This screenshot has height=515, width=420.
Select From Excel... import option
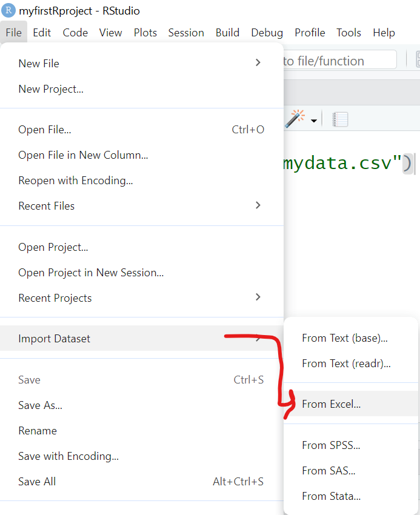click(x=351, y=404)
